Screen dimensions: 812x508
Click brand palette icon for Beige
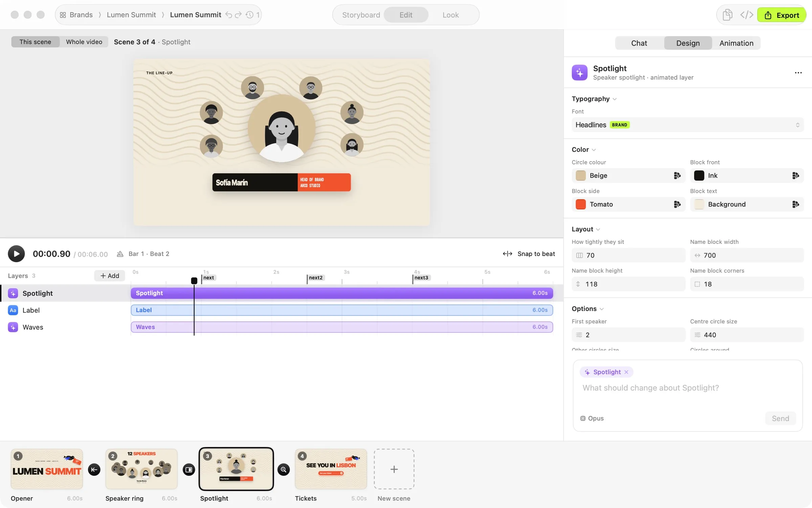point(677,175)
